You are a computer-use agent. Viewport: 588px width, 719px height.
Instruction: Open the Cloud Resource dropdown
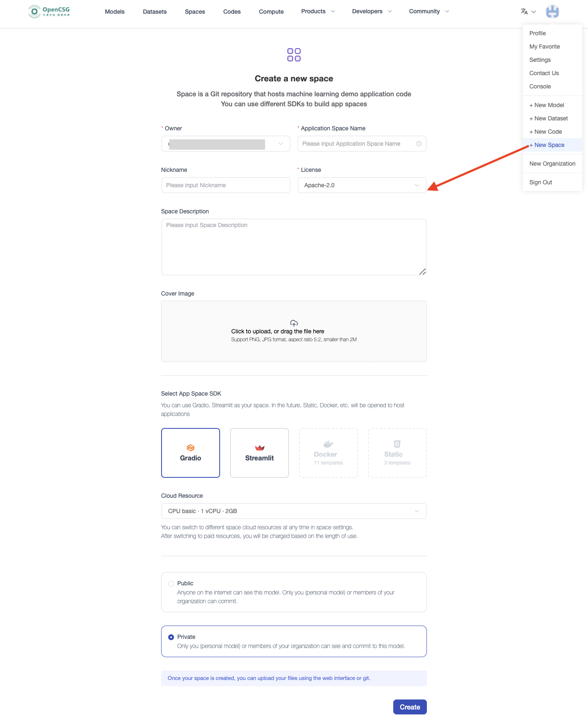pyautogui.click(x=294, y=511)
